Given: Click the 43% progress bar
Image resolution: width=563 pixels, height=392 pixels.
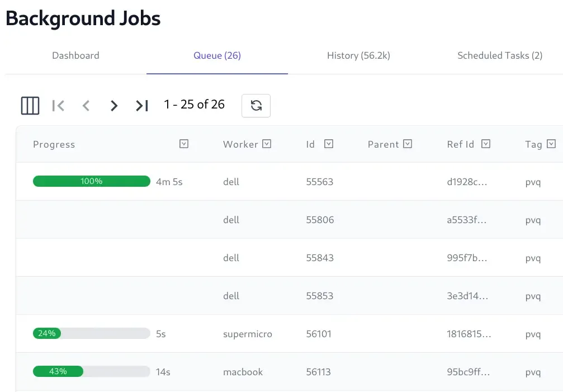Looking at the screenshot, I should point(92,371).
